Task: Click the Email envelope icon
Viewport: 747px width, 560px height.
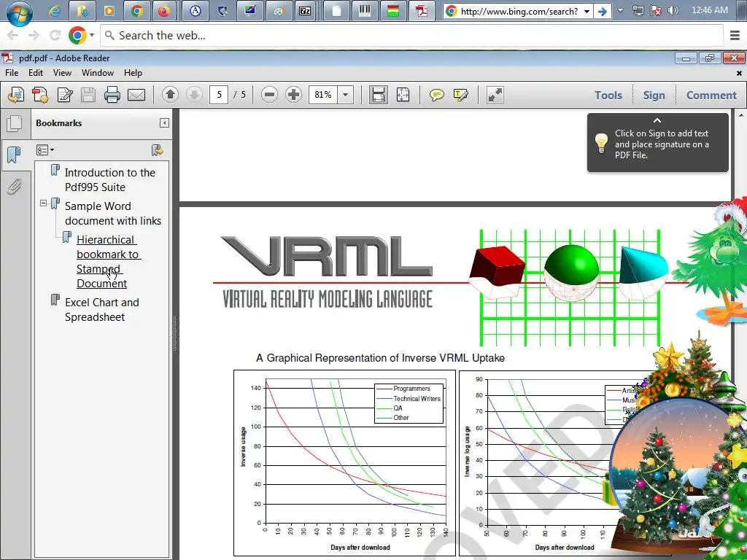Action: 136,95
